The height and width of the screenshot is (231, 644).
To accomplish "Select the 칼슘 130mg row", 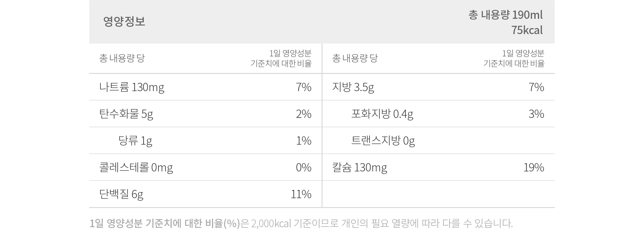I will (438, 167).
